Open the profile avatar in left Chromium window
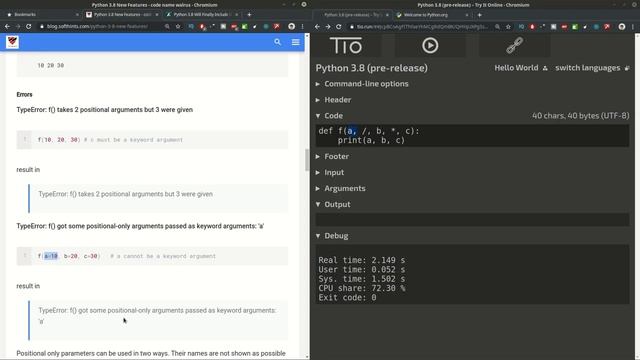The image size is (640, 360). [x=291, y=26]
